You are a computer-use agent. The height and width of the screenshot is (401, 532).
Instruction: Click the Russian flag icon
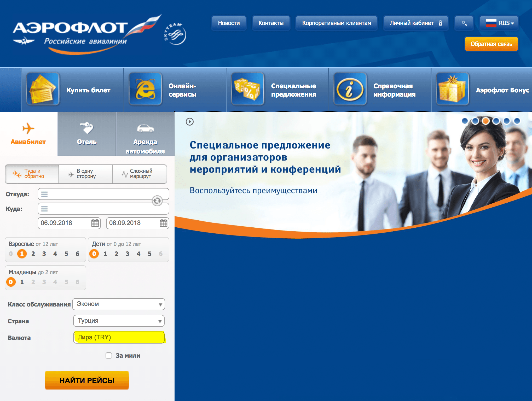(x=491, y=23)
